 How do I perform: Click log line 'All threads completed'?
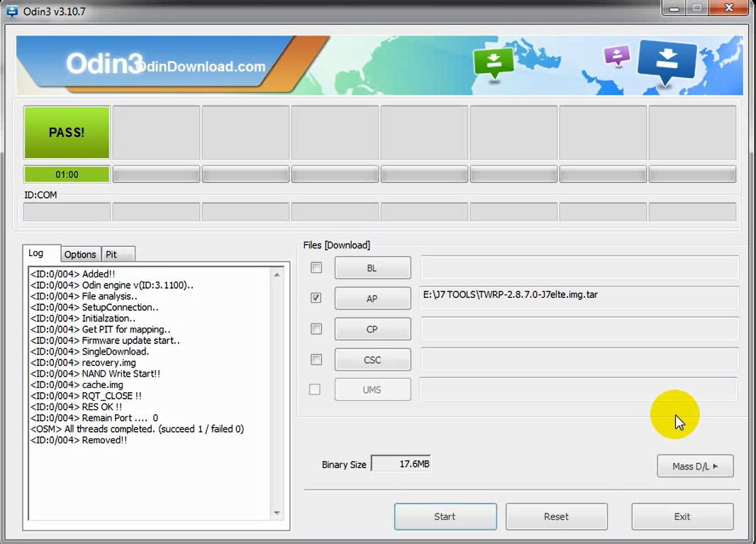[x=137, y=429]
